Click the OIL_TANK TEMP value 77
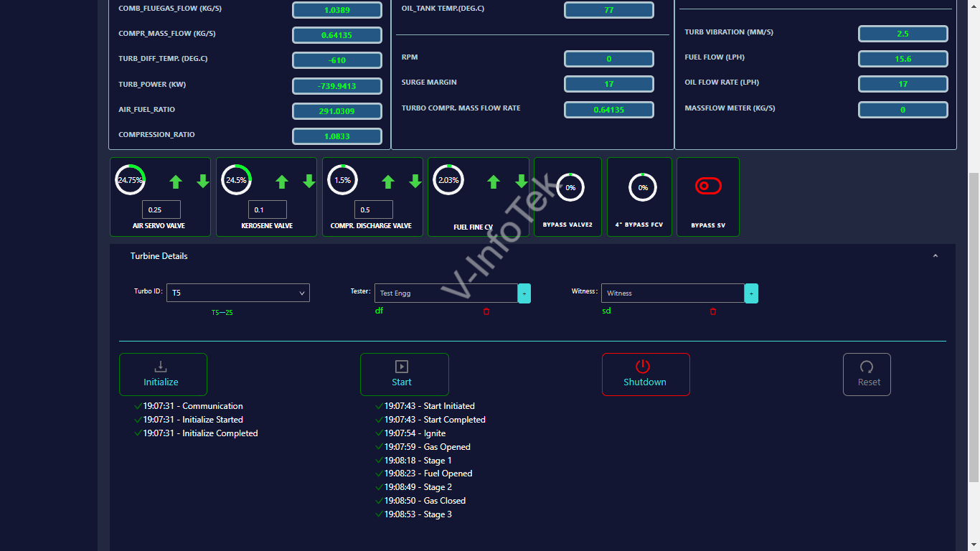 point(609,10)
